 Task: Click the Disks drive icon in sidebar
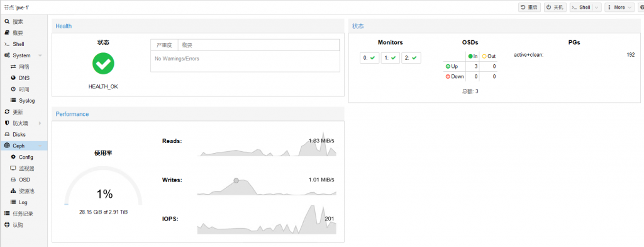(x=7, y=135)
